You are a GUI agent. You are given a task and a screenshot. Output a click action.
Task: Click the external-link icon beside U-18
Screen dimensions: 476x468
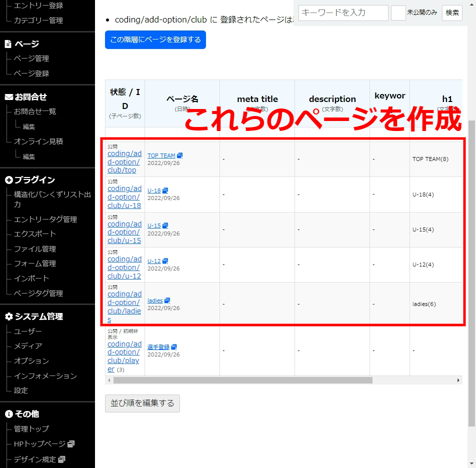(x=166, y=190)
